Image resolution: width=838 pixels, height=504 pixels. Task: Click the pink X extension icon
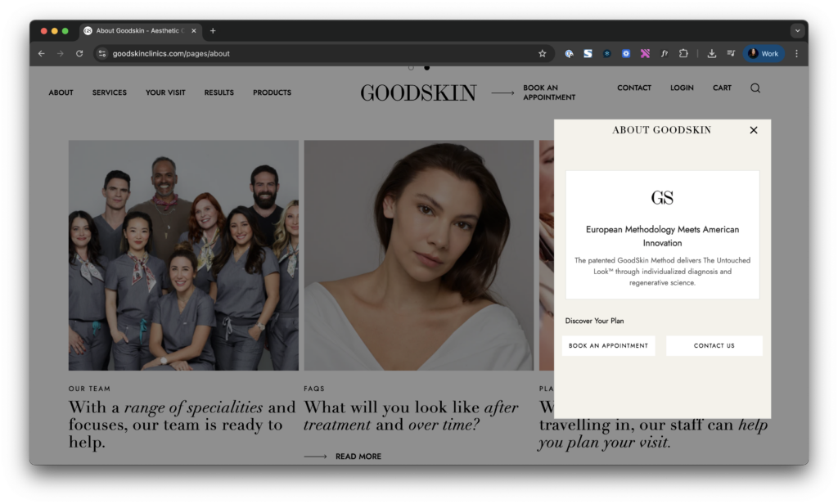(x=645, y=52)
